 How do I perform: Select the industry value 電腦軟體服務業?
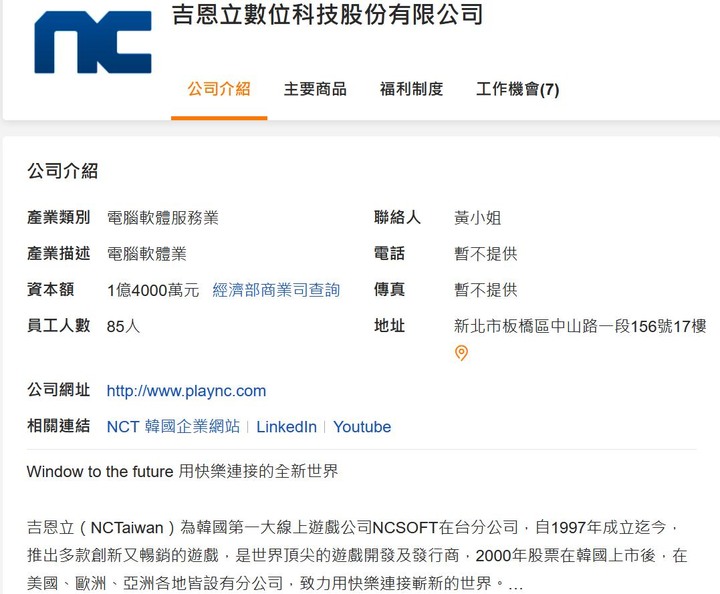point(163,218)
